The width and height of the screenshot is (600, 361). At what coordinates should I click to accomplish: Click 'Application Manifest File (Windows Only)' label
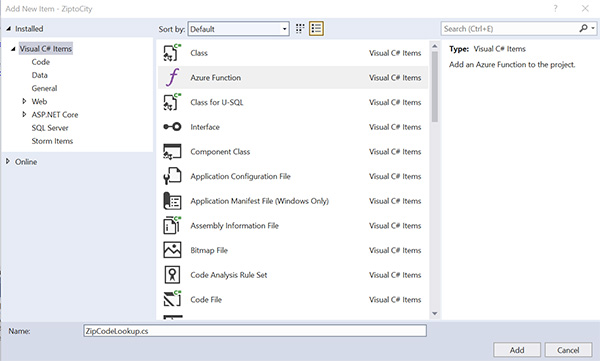coord(259,201)
